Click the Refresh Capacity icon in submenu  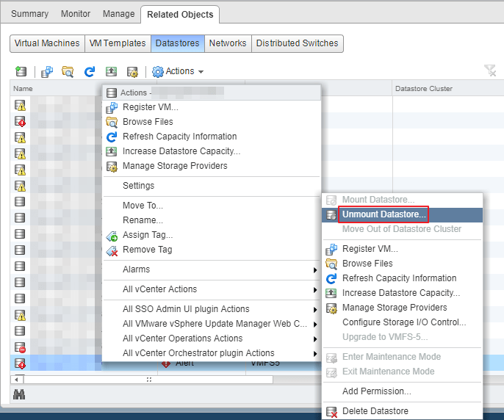(x=331, y=278)
